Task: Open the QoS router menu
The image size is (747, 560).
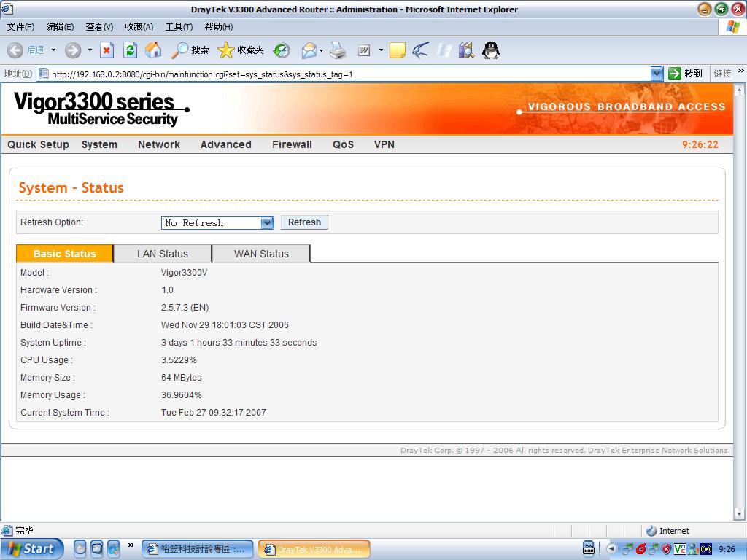Action: (x=343, y=144)
